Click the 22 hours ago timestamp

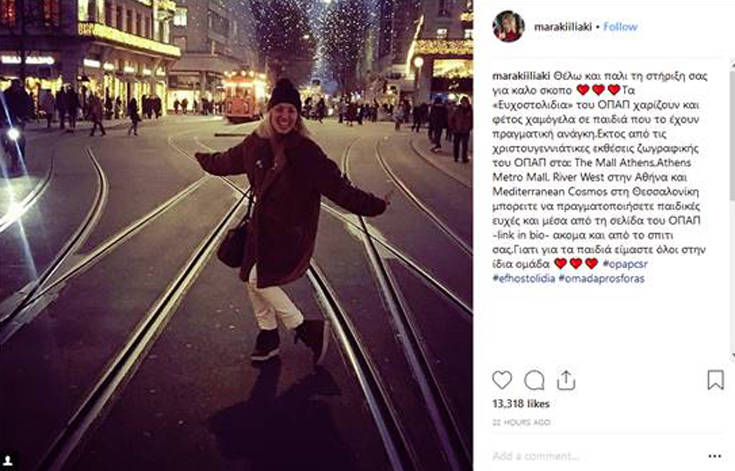521,422
